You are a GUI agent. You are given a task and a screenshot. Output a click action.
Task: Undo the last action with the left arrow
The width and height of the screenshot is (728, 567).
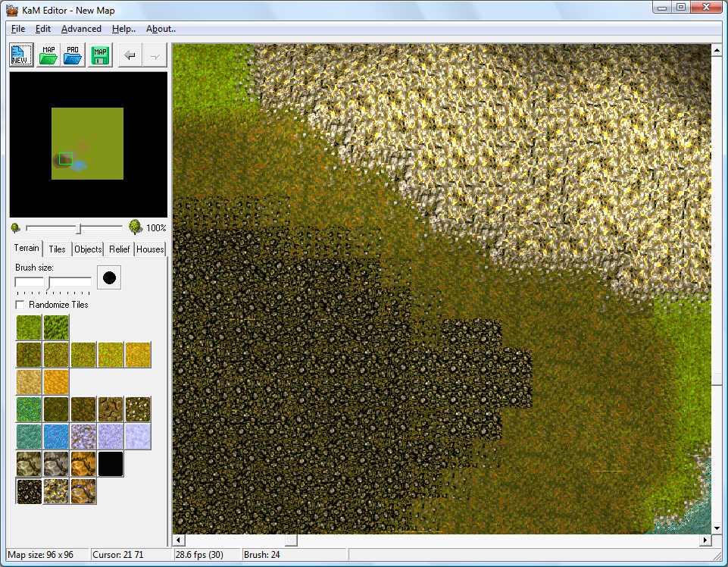click(130, 55)
